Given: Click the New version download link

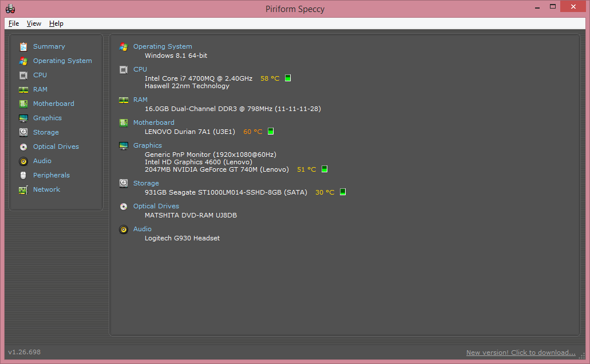Looking at the screenshot, I should (x=521, y=353).
